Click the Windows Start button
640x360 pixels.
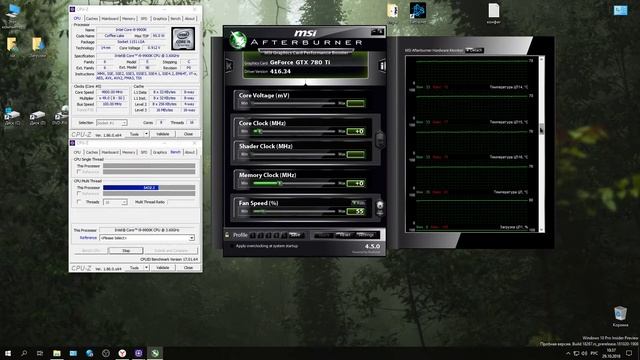click(8, 353)
